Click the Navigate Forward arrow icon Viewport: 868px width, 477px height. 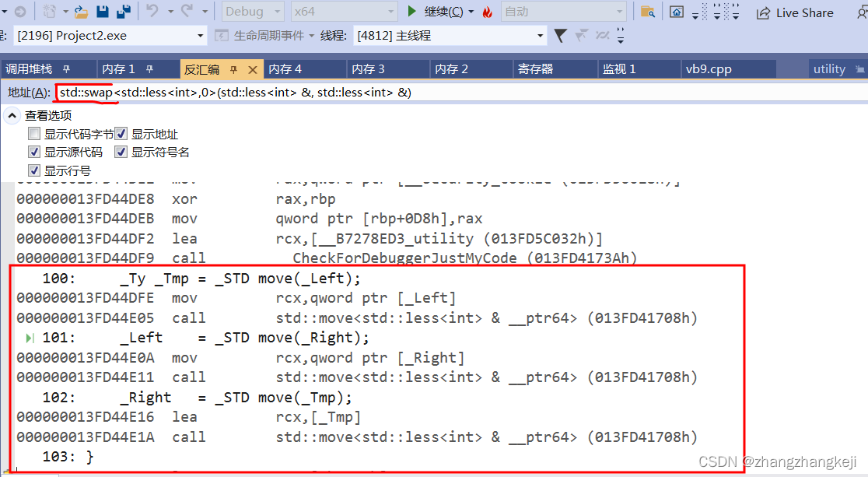pyautogui.click(x=20, y=12)
